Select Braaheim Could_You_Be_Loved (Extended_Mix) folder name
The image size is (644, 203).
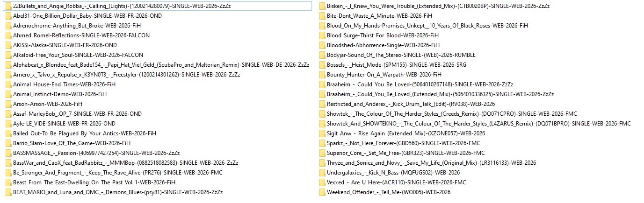point(441,94)
